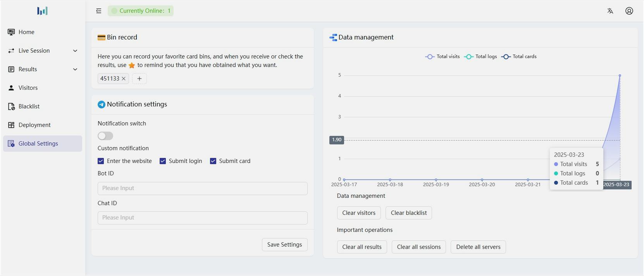Click the Clear visitors button
644x276 pixels.
(359, 213)
